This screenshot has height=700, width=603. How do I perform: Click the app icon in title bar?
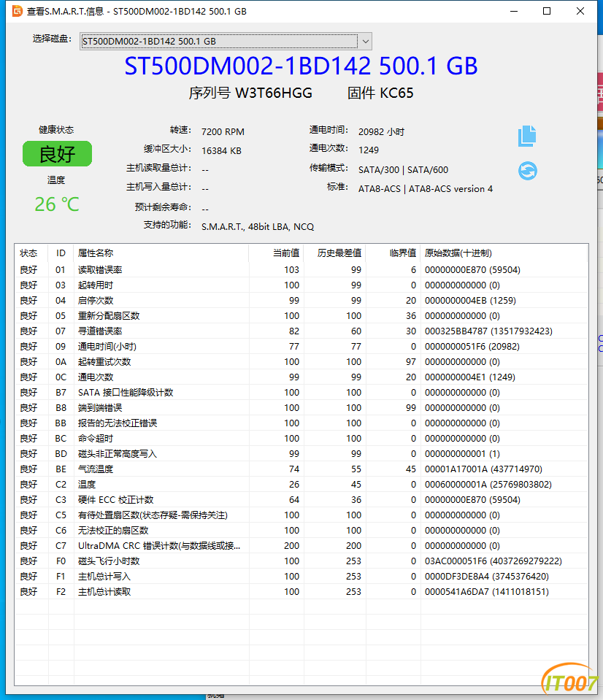pos(17,11)
